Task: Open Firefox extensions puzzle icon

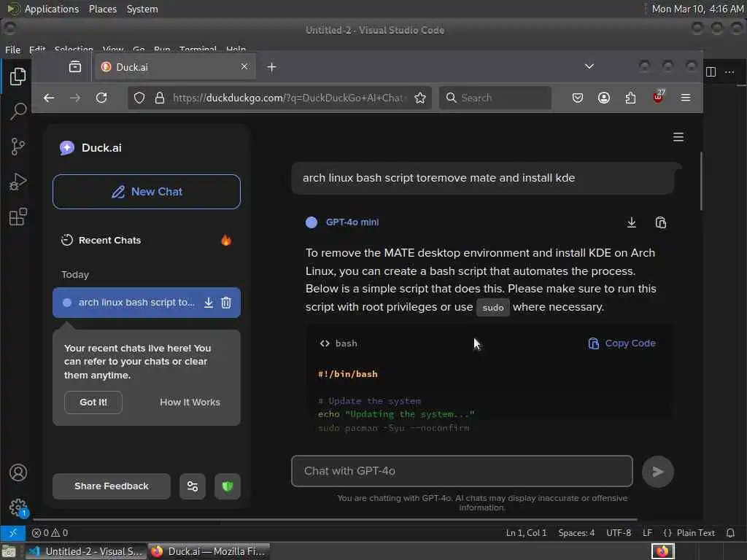Action: pyautogui.click(x=630, y=98)
